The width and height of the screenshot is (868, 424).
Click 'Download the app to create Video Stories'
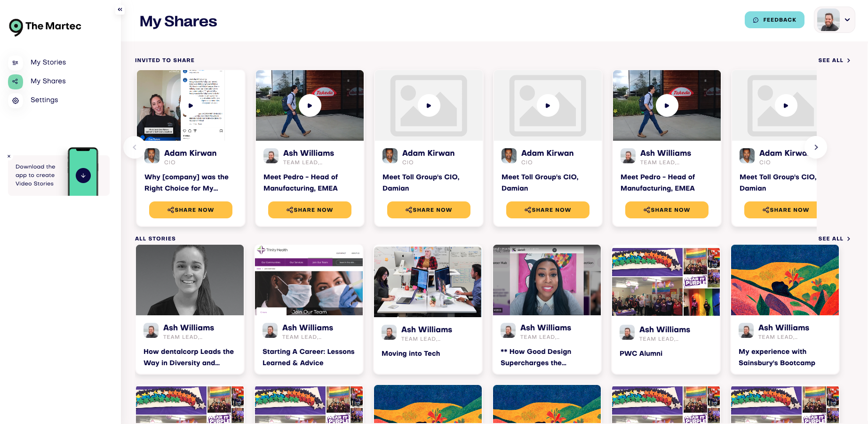35,175
